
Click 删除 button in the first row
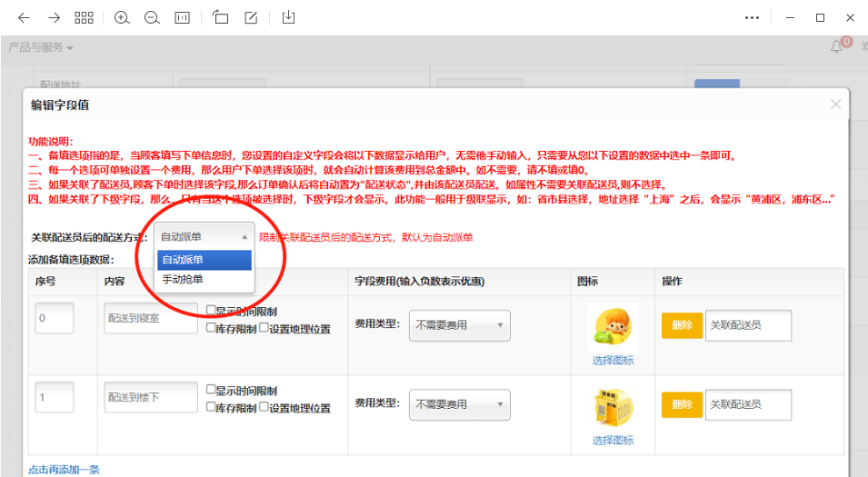(682, 324)
